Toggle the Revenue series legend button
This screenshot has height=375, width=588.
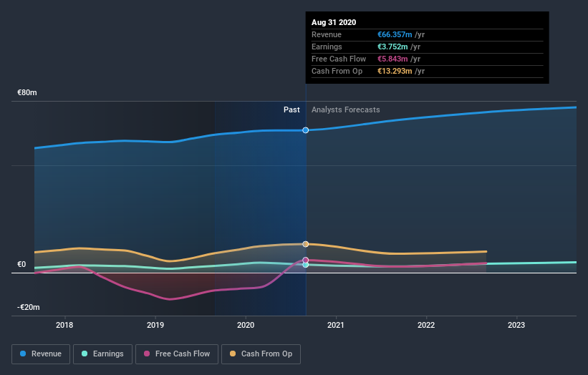click(x=41, y=354)
